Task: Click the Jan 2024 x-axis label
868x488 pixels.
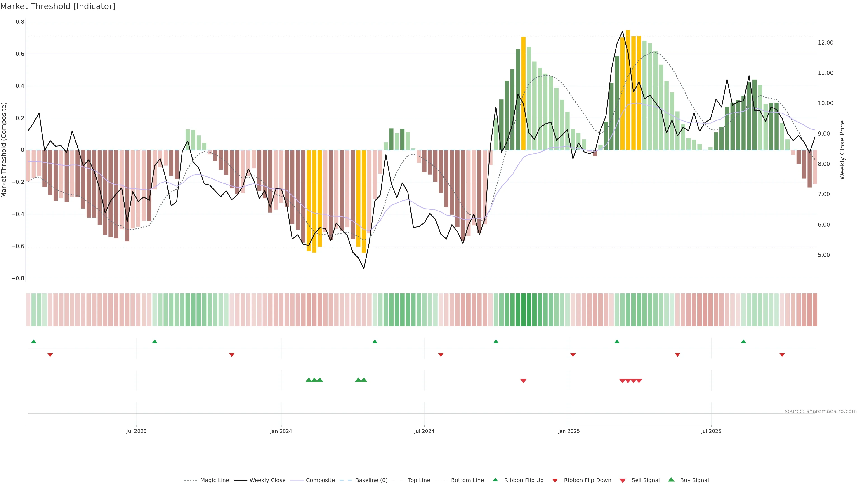Action: point(281,431)
